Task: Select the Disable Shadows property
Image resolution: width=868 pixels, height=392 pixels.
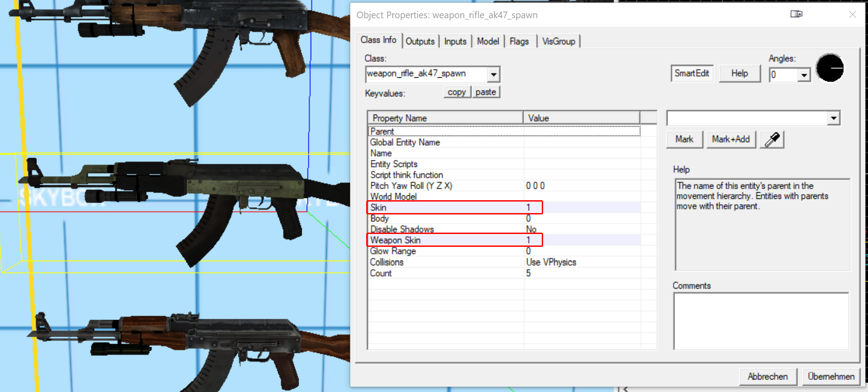Action: point(504,229)
